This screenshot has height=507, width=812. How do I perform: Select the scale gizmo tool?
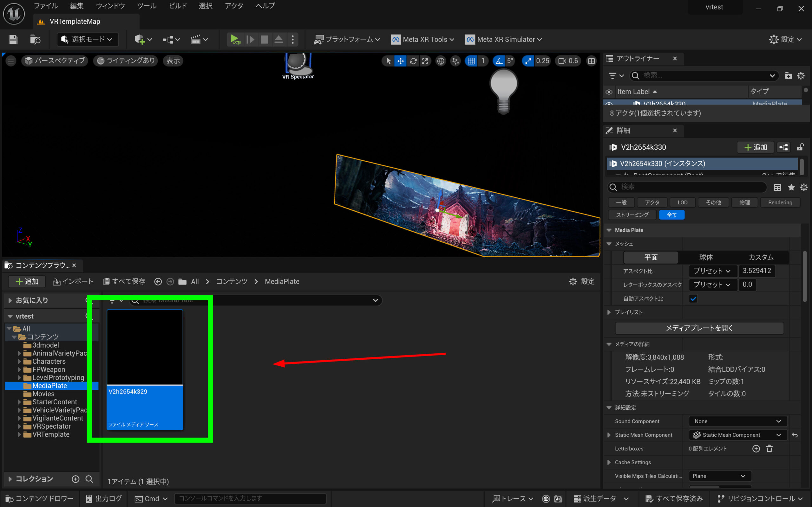tap(425, 61)
